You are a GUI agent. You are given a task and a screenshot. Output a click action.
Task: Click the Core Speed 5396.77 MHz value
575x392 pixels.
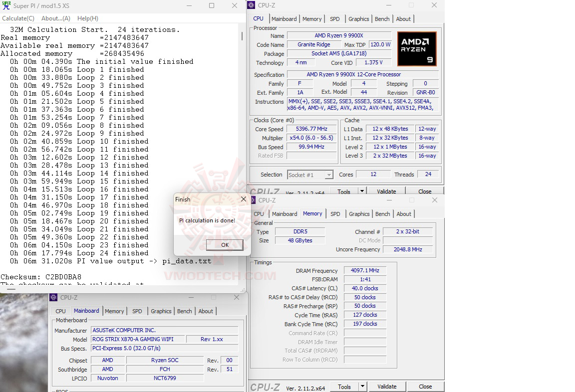[x=311, y=129]
